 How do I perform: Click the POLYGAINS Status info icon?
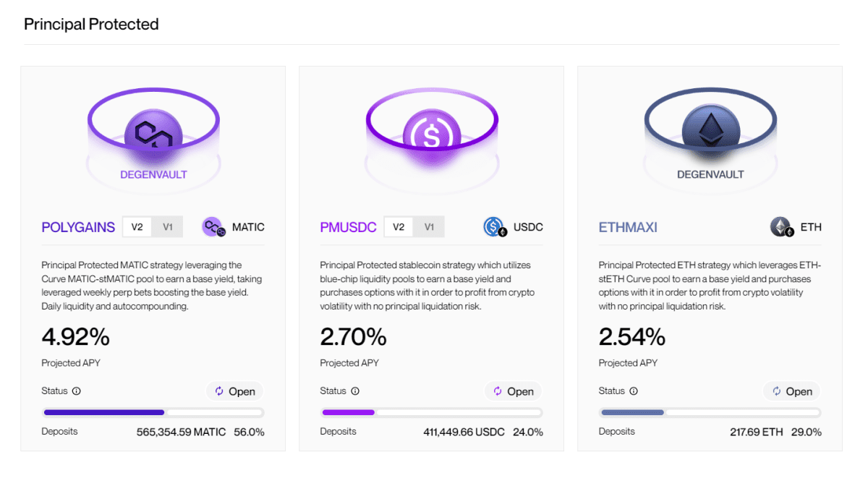[77, 391]
